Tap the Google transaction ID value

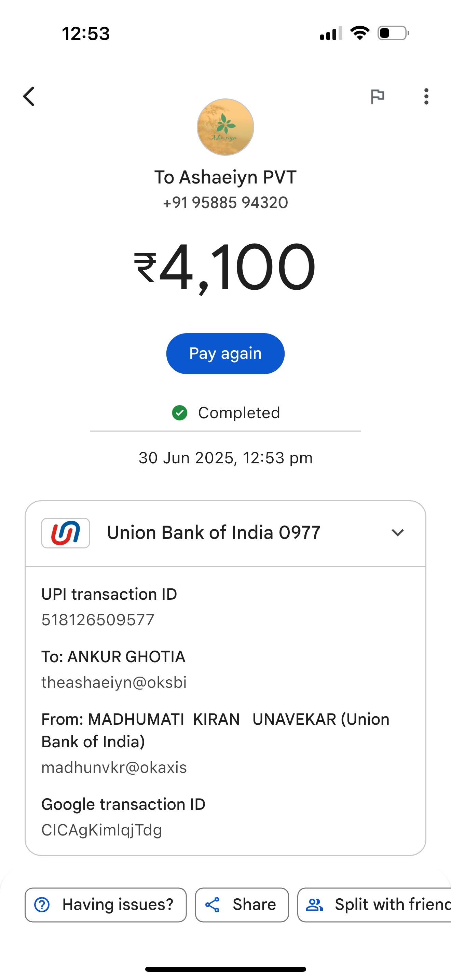coord(101,830)
